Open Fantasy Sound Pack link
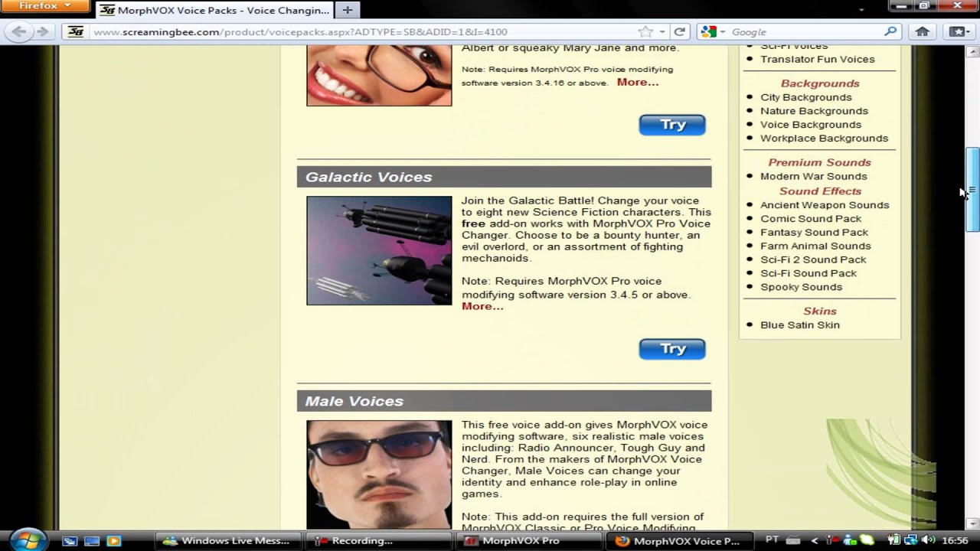 pos(814,233)
